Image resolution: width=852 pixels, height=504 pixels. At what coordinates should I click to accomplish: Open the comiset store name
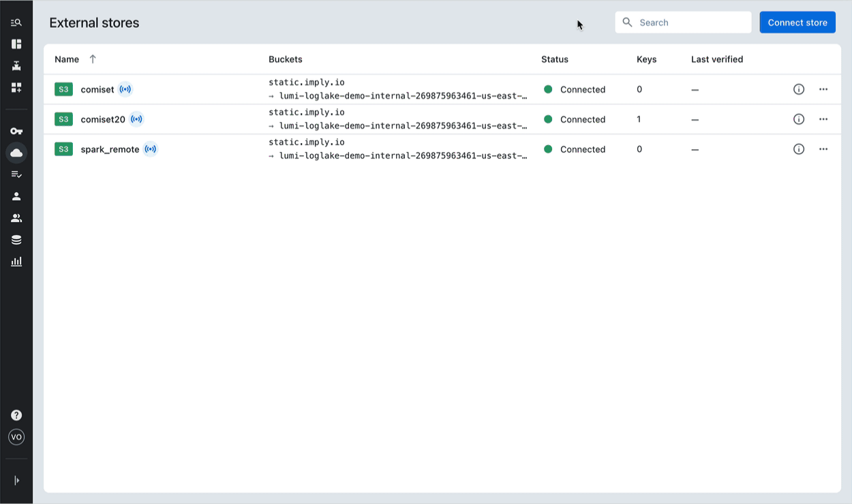click(x=97, y=89)
